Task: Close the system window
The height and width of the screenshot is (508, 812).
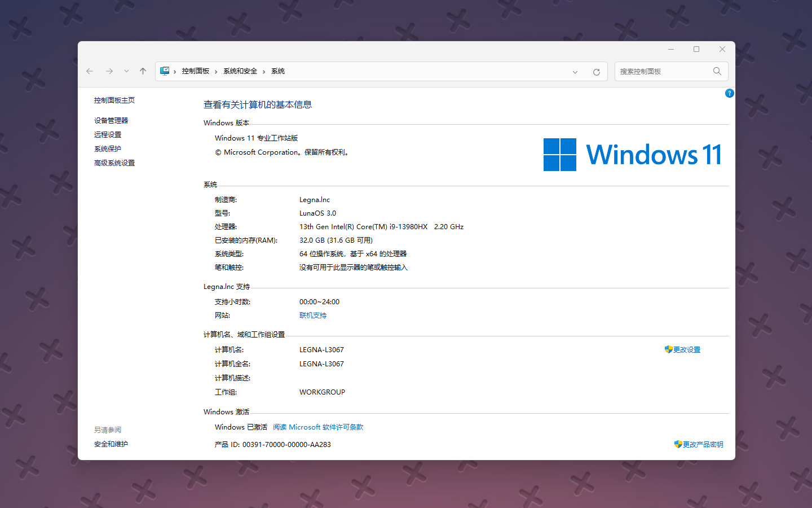Action: tap(722, 49)
